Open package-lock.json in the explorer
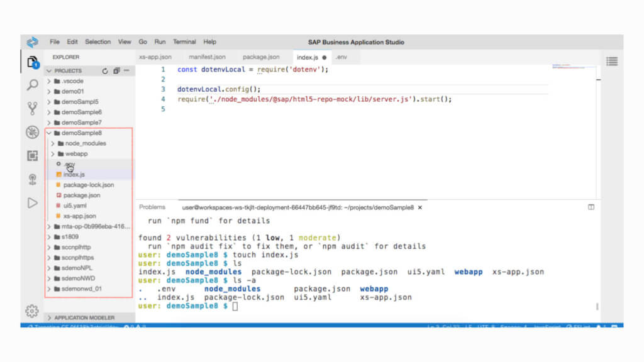644x362 pixels. [x=88, y=185]
